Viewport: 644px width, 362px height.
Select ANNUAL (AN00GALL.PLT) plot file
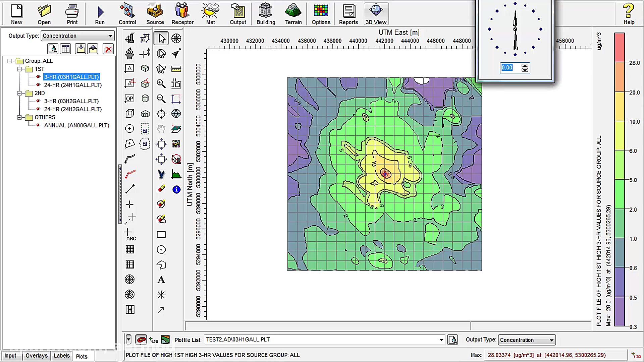(x=76, y=125)
